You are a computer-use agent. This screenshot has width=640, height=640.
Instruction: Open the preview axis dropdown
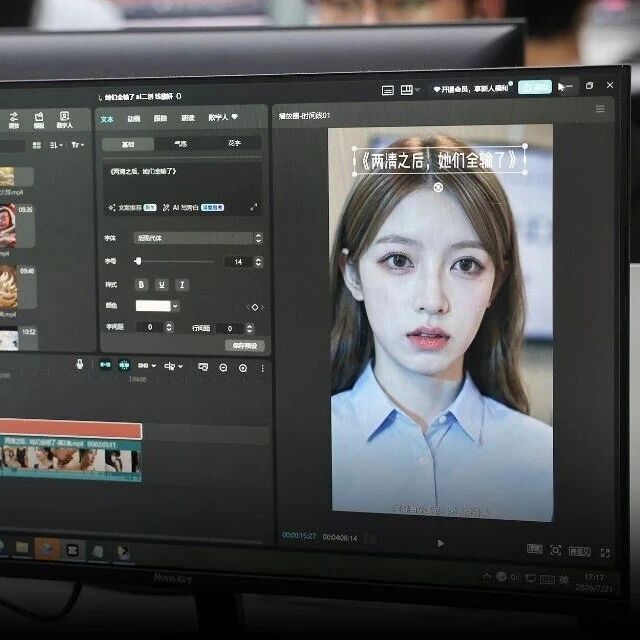[x=173, y=366]
